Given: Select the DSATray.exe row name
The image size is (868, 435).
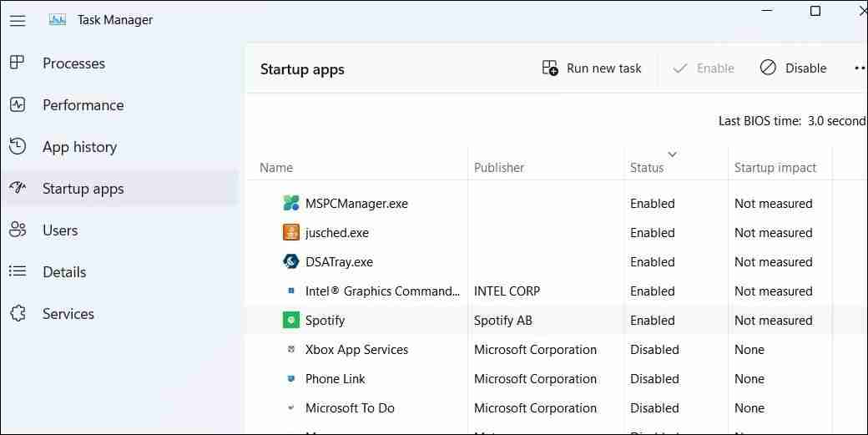Looking at the screenshot, I should click(339, 262).
